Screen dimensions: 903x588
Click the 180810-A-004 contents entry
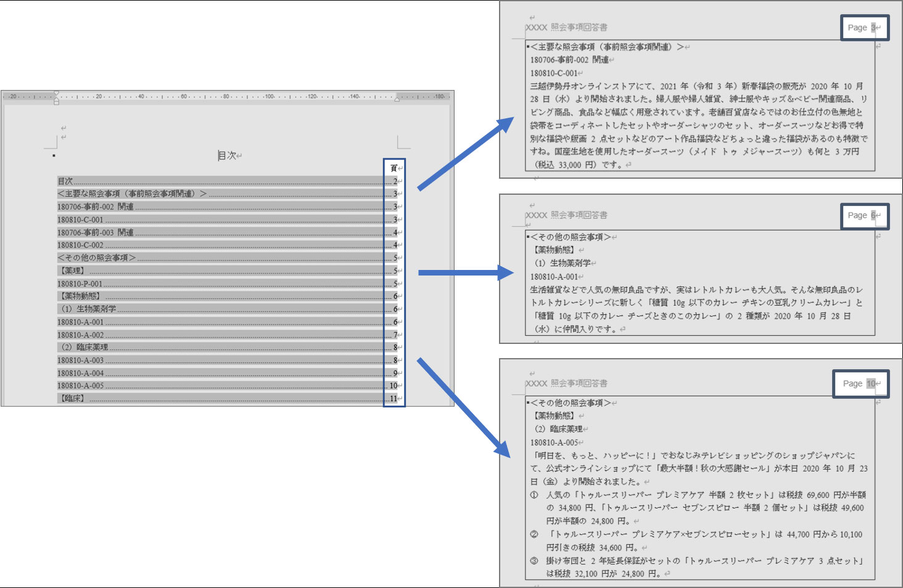80,373
